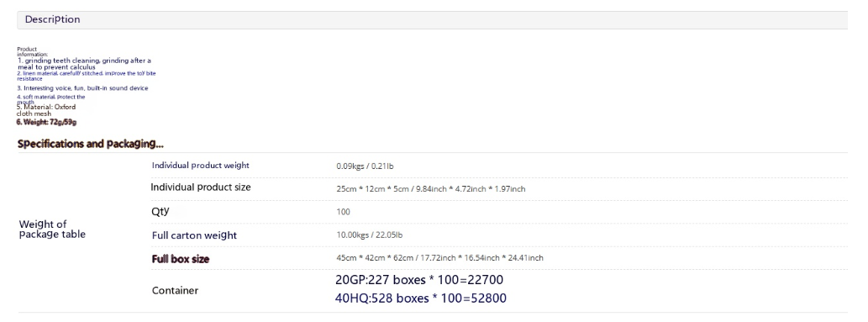Click the 40HQ:528 boxes container line
The width and height of the screenshot is (868, 322).
click(420, 298)
